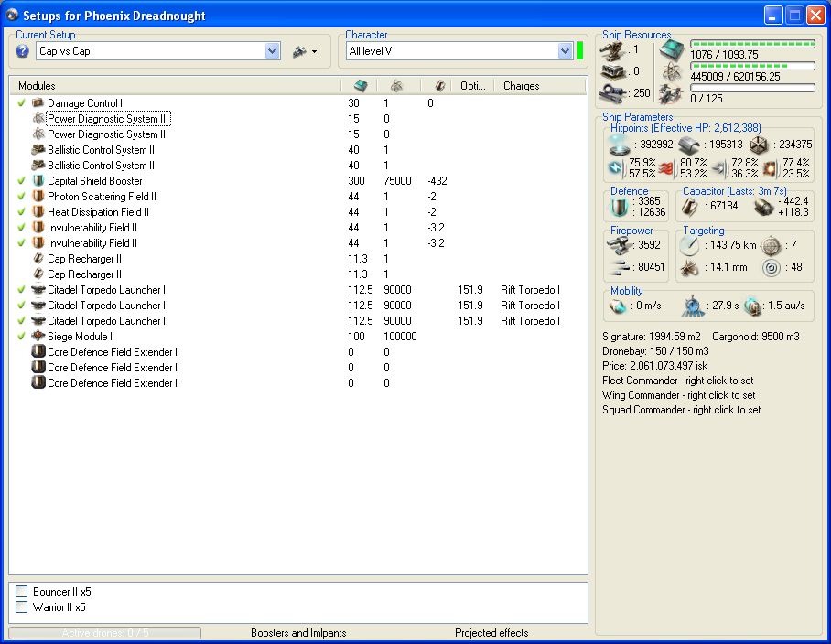Click the green character skill status indicator

(x=580, y=51)
